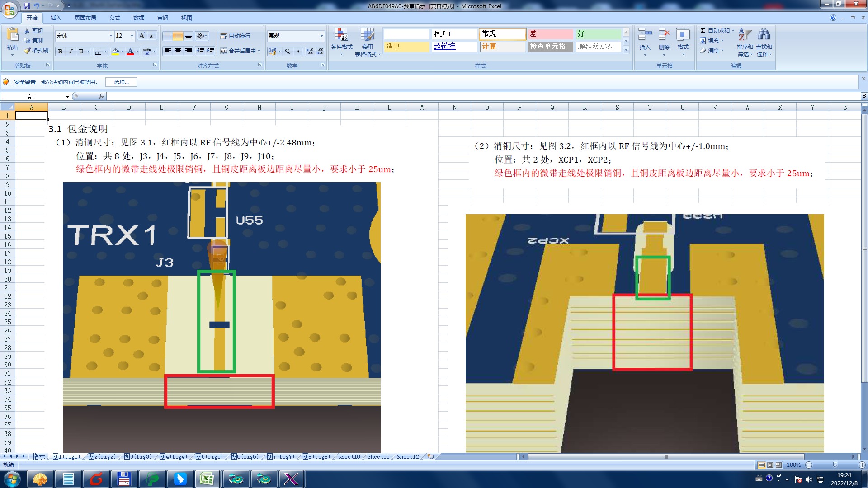Decrease font size with the small A icon
868x488 pixels.
(152, 36)
